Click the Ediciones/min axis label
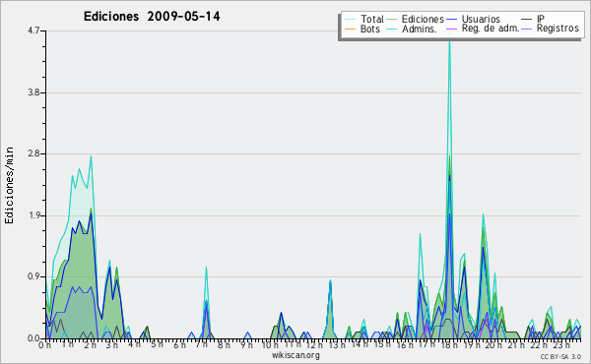This screenshot has height=364, width=591. pos(9,185)
